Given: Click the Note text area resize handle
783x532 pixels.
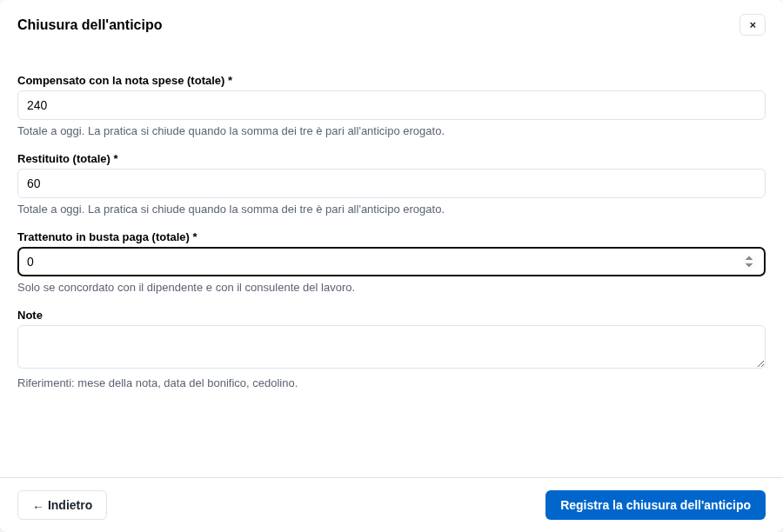Looking at the screenshot, I should [x=760, y=364].
